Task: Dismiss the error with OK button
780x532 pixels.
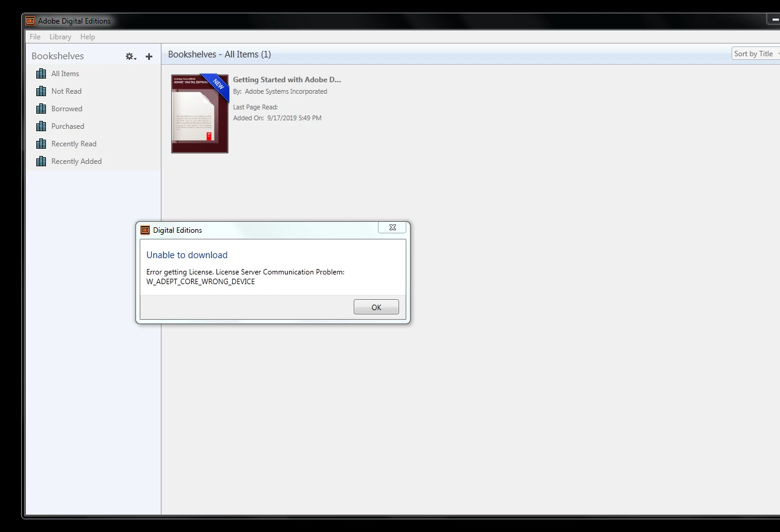Action: pyautogui.click(x=376, y=307)
